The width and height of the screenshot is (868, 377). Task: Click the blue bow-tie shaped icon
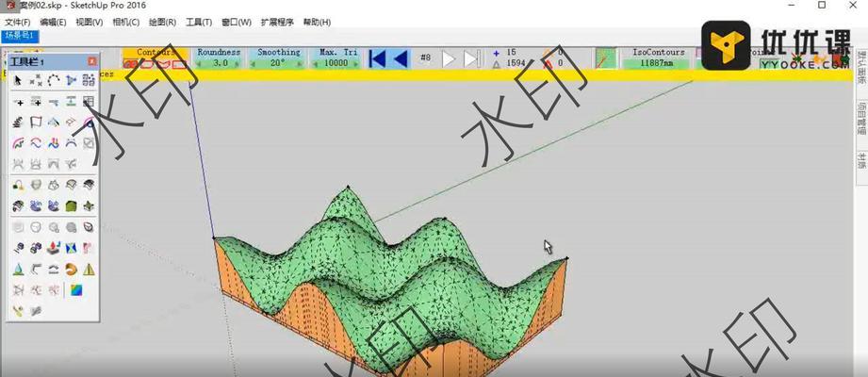71,248
